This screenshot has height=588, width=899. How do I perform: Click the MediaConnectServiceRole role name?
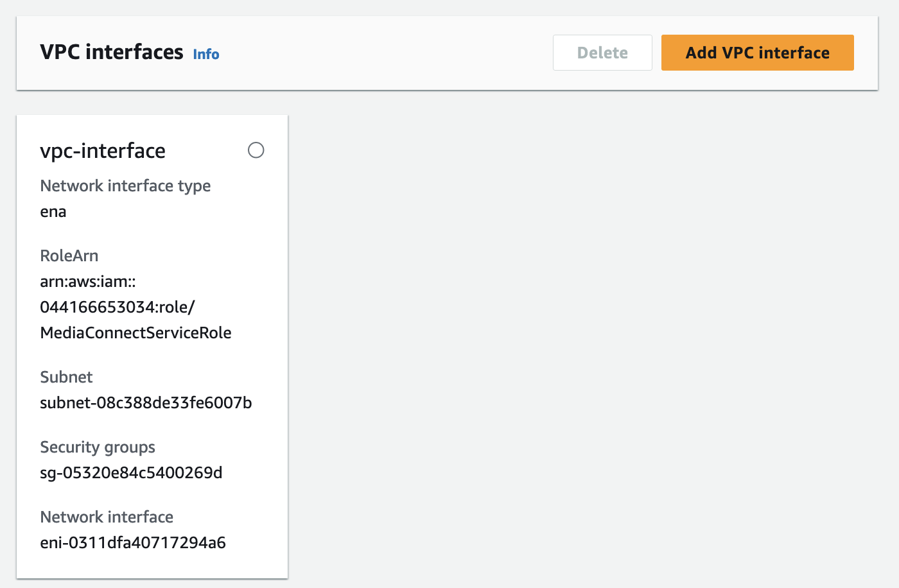point(135,333)
